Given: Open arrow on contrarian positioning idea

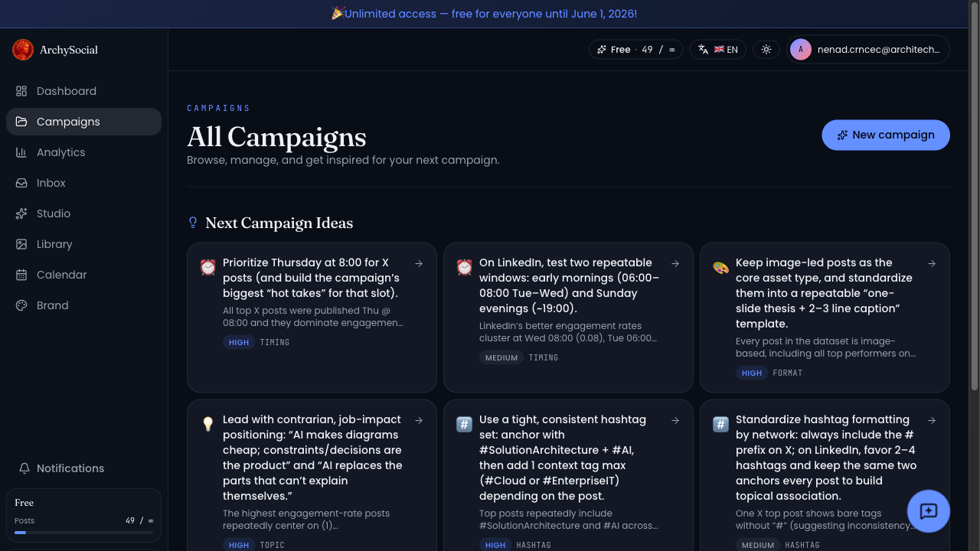Looking at the screenshot, I should tap(419, 420).
